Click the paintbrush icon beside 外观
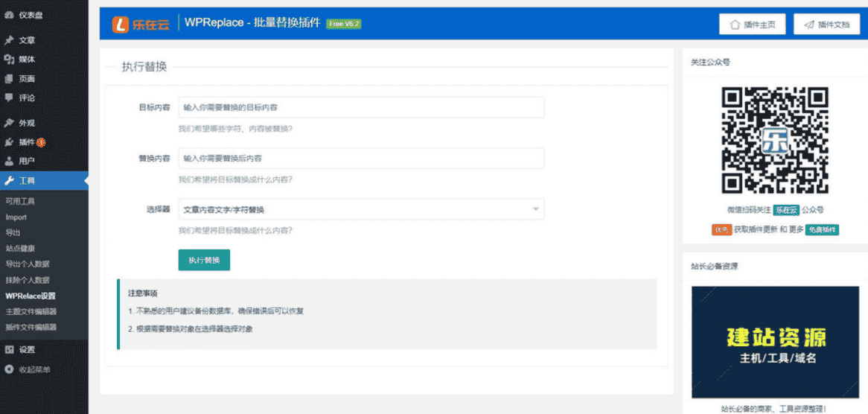This screenshot has width=868, height=414. click(9, 123)
